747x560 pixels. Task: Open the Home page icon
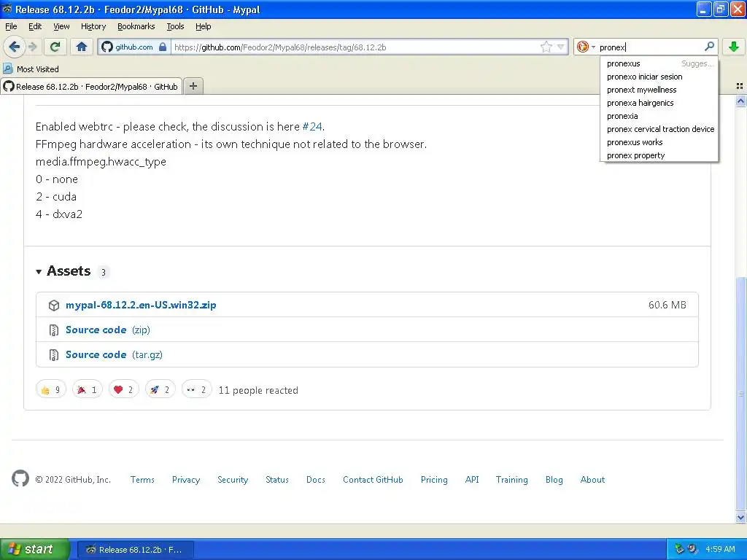tap(82, 47)
